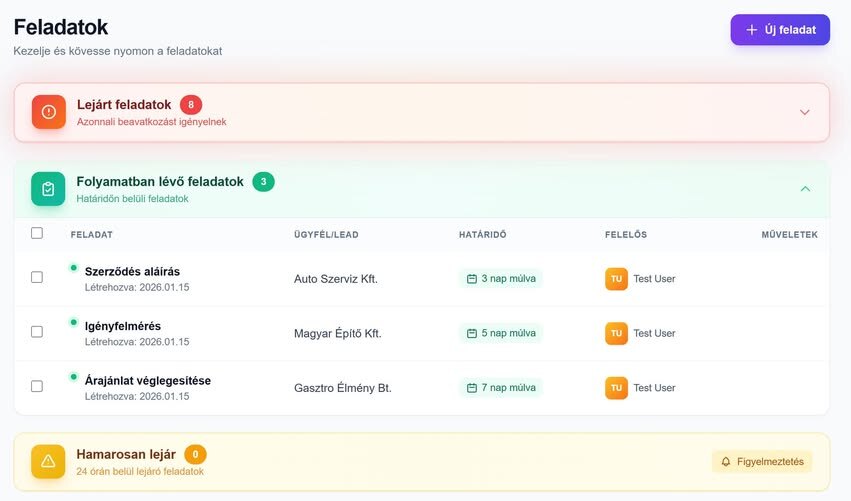Screen dimensions: 851x501
Task: Click Test User in the Auto Szerviz row
Action: click(x=655, y=279)
